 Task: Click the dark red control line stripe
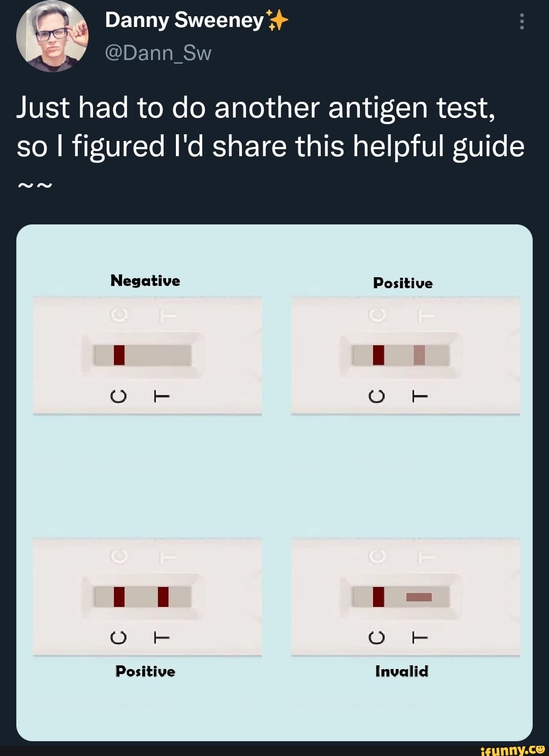[x=119, y=355]
